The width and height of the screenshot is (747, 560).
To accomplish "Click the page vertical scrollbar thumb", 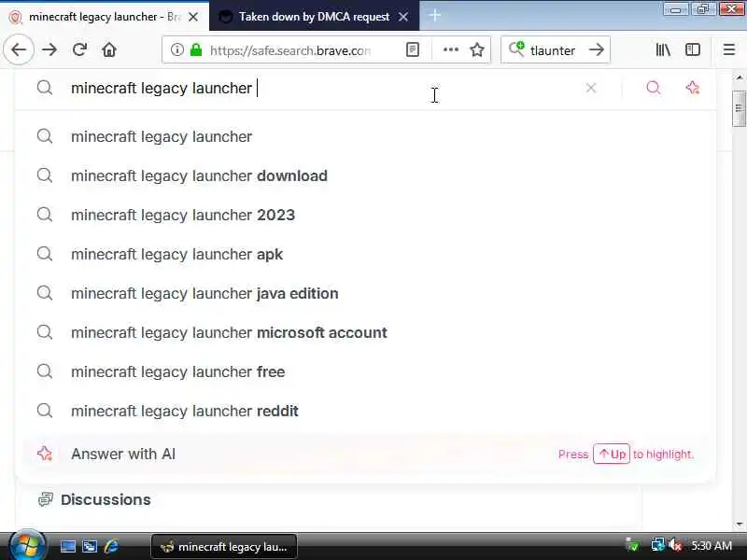I will click(739, 108).
